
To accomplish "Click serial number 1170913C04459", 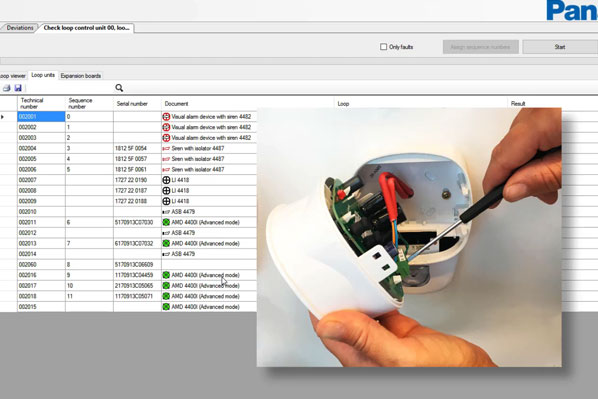I will [134, 275].
